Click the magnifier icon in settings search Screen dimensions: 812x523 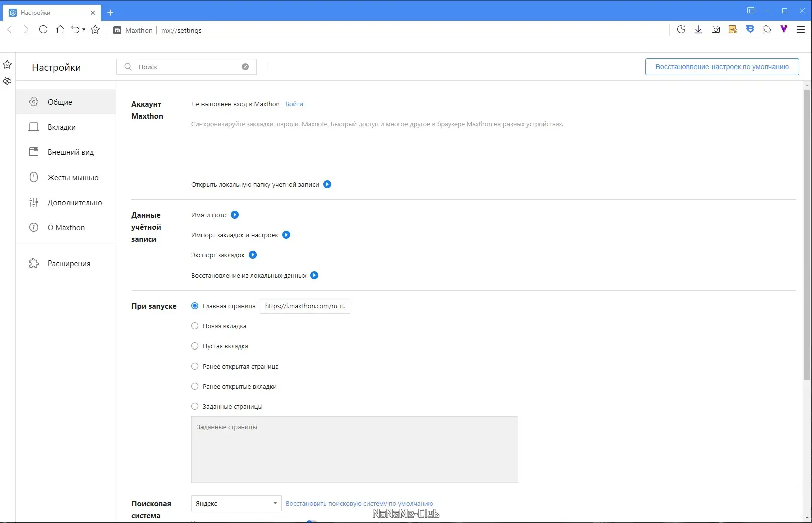128,67
